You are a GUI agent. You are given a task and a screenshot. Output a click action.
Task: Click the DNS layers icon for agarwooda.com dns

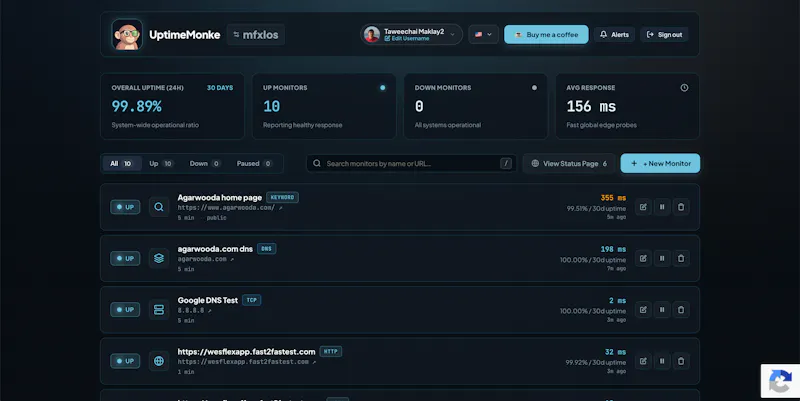[159, 258]
